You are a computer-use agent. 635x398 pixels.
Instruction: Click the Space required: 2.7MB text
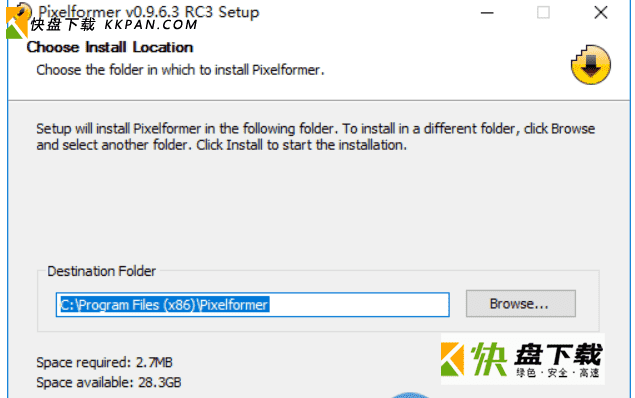click(x=104, y=362)
